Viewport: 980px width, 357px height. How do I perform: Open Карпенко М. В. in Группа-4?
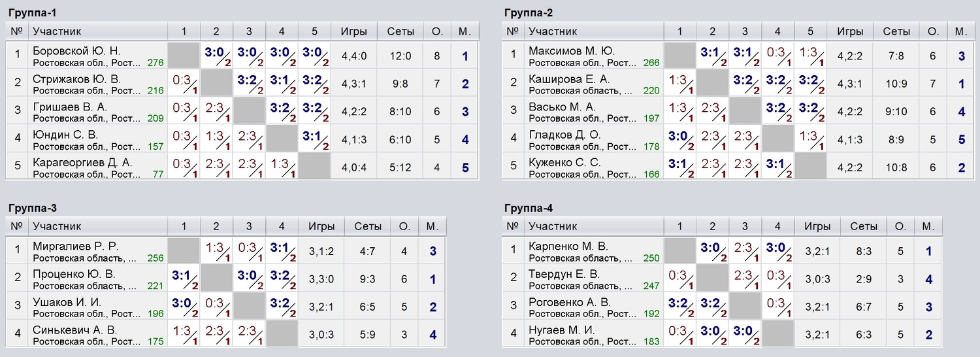[x=568, y=246]
